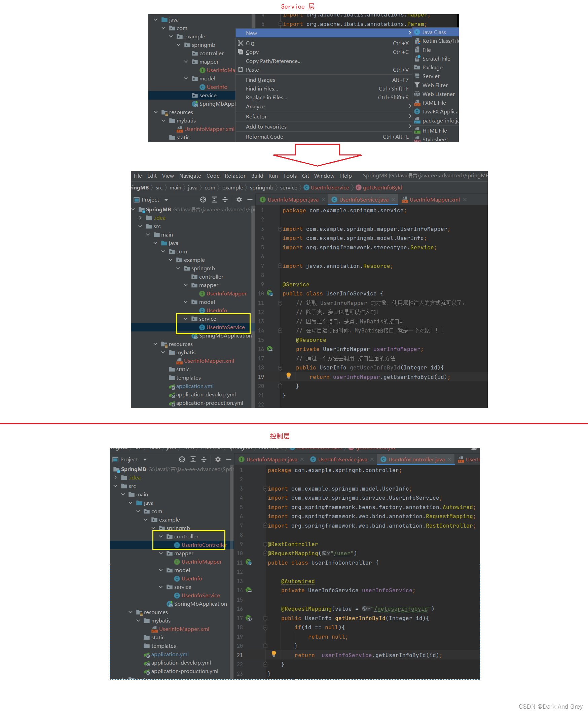Close the UserInfoController.java tab in bottom window
588x713 pixels.
point(449,459)
